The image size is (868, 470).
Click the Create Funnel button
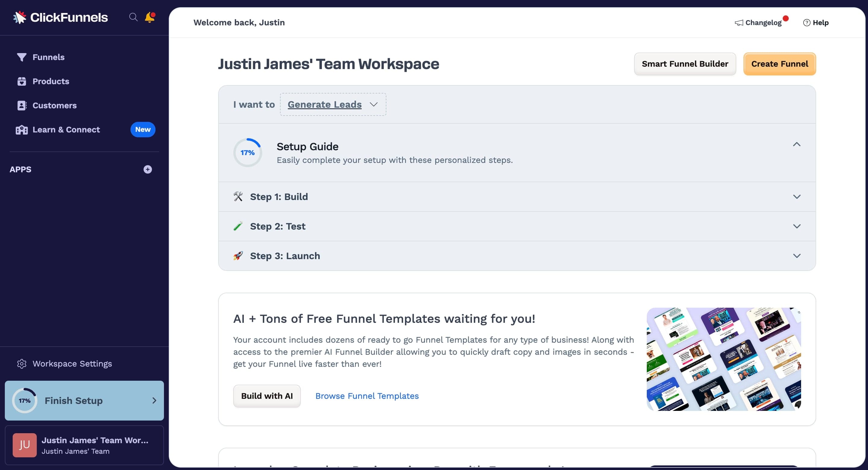[x=780, y=64]
